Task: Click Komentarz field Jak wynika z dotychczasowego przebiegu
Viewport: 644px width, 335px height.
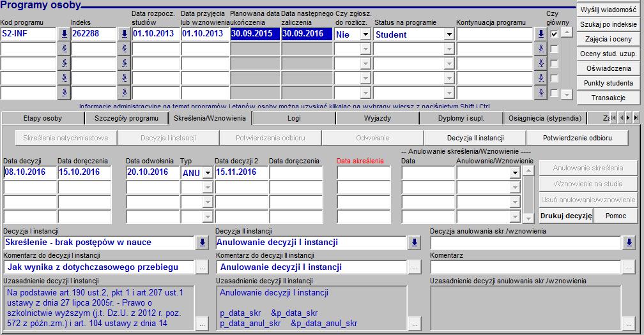Action: [x=99, y=267]
